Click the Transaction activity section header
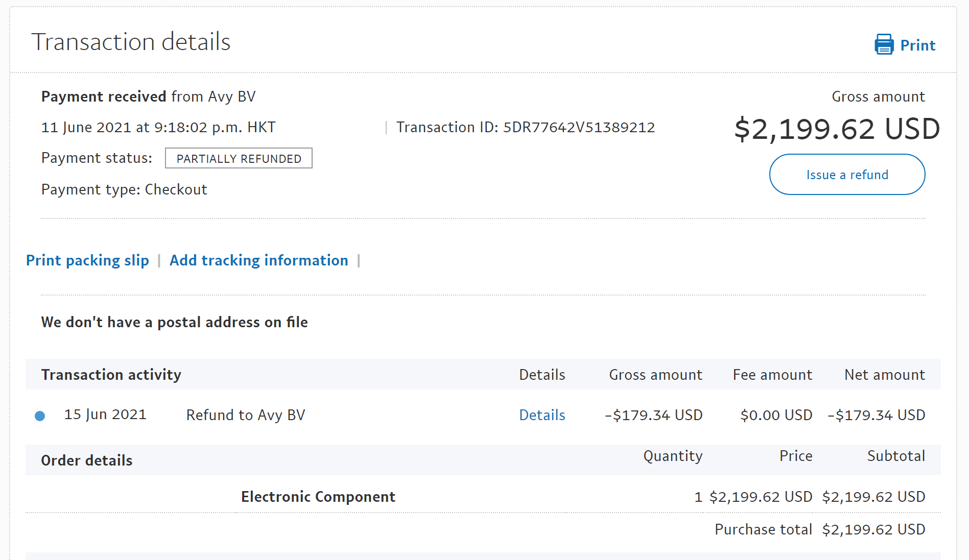Screen dimensions: 969x560 pyautogui.click(x=111, y=375)
